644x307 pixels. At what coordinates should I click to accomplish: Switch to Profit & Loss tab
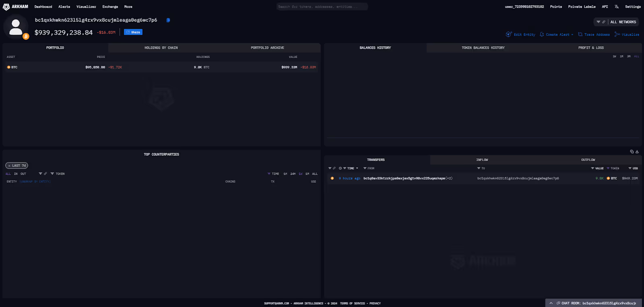point(591,48)
